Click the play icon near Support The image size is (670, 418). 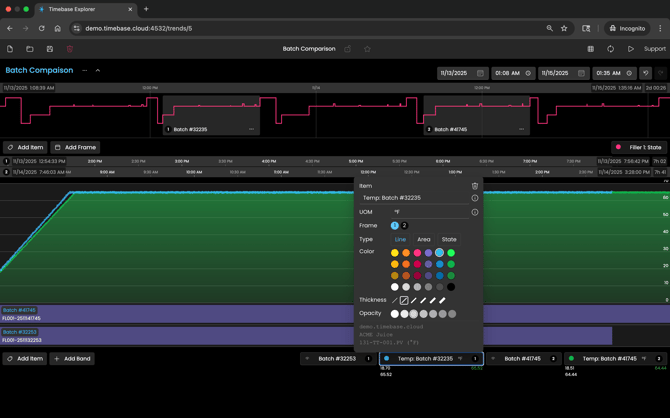(630, 49)
